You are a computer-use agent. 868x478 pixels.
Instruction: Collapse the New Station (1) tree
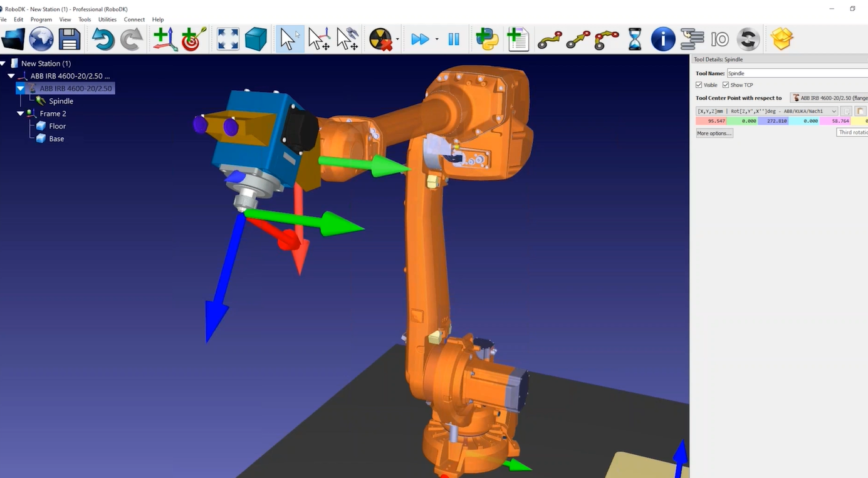click(x=3, y=63)
